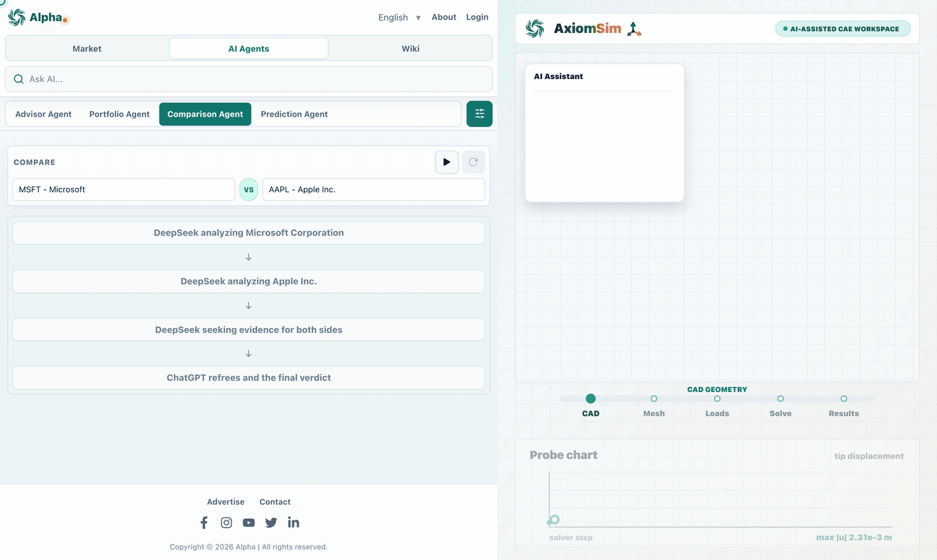
Task: Select the Solve workflow step marker
Action: pyautogui.click(x=780, y=399)
